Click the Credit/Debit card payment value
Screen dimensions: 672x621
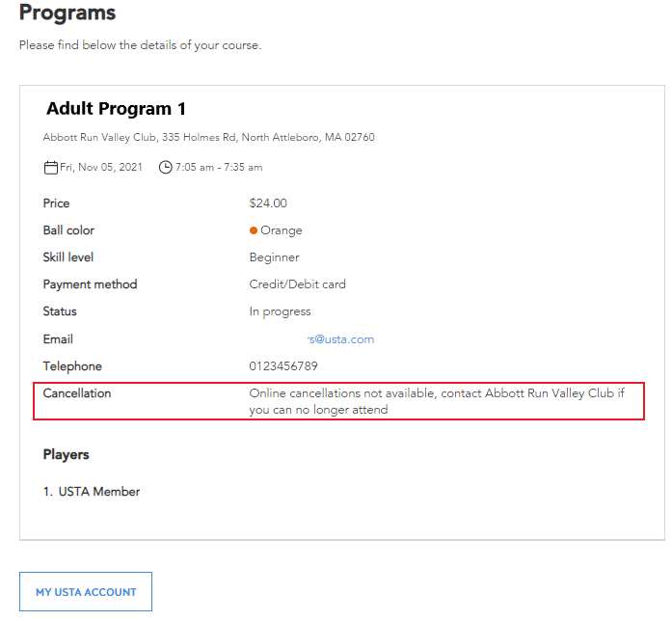pos(297,284)
